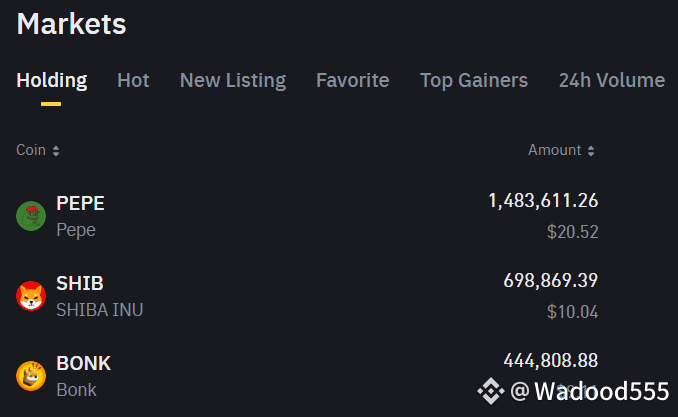Open the SHIB ticker row
678x417 pixels.
[80, 283]
